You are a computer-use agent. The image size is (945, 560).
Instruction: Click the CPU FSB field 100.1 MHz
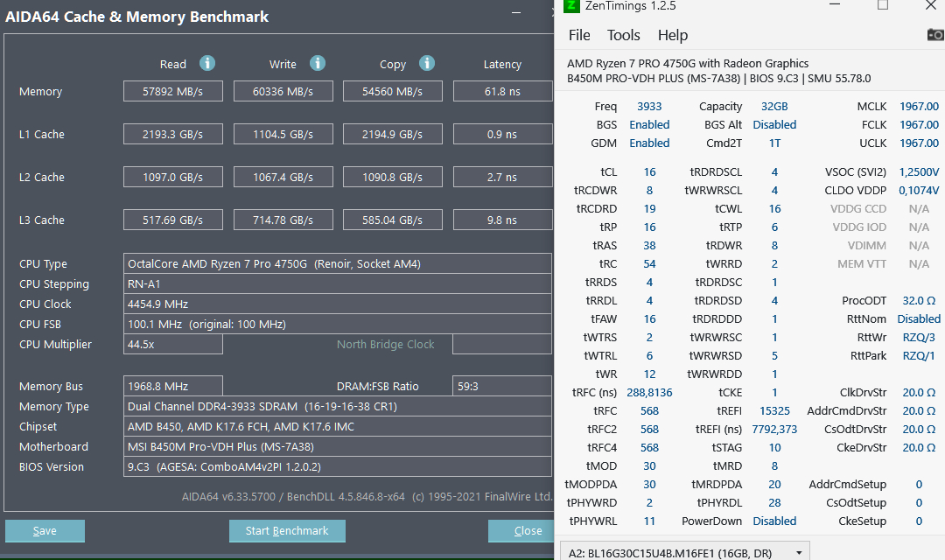(x=338, y=324)
